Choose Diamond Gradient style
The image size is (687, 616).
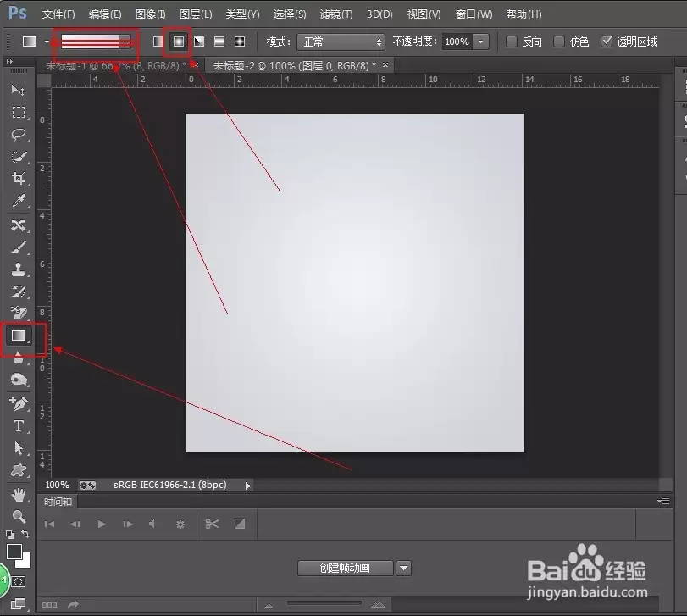tap(239, 42)
